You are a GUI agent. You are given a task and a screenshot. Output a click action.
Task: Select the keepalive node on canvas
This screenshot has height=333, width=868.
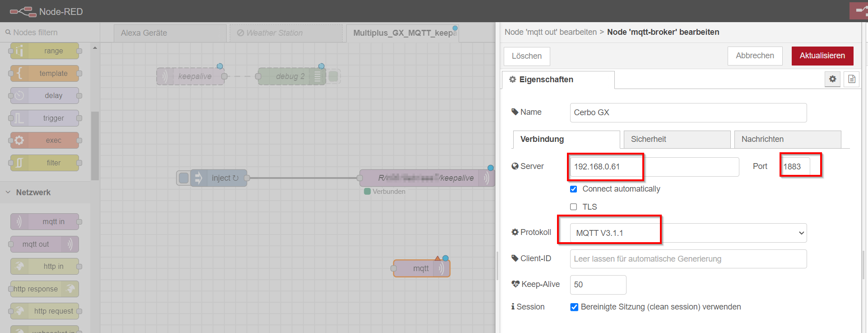point(190,76)
